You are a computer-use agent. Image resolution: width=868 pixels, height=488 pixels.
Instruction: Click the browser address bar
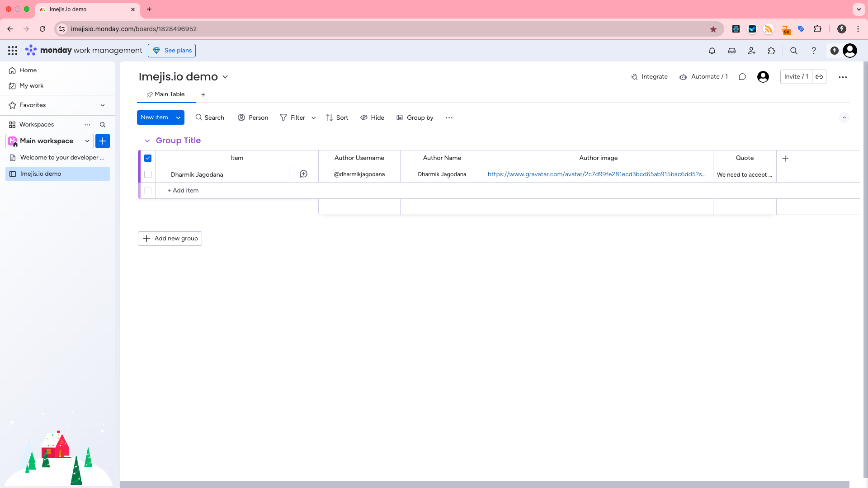(x=389, y=29)
